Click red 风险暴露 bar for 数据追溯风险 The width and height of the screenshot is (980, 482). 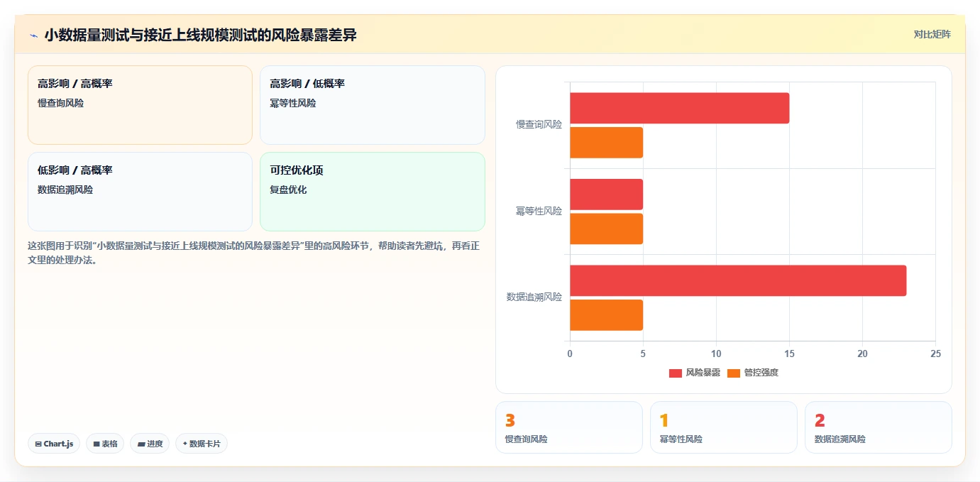(x=738, y=280)
